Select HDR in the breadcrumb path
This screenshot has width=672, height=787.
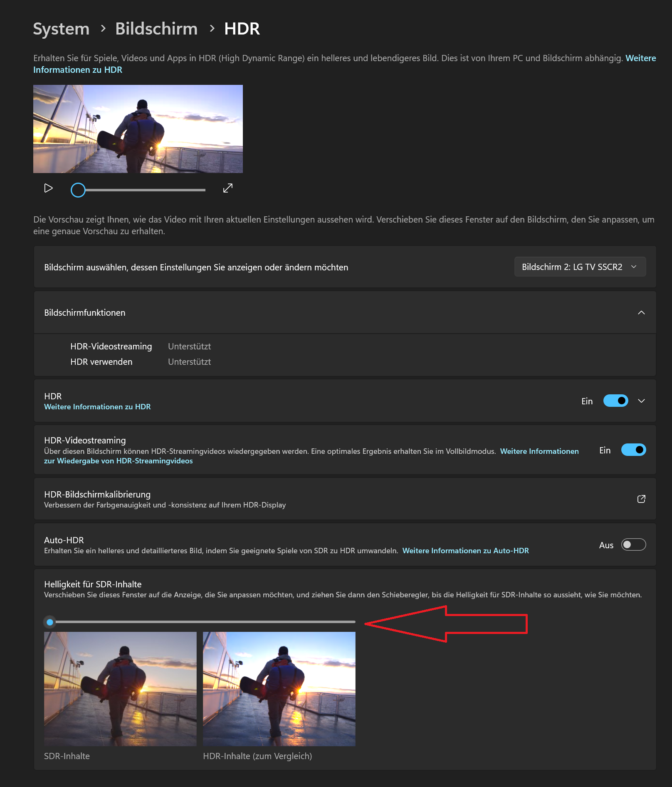(x=242, y=28)
